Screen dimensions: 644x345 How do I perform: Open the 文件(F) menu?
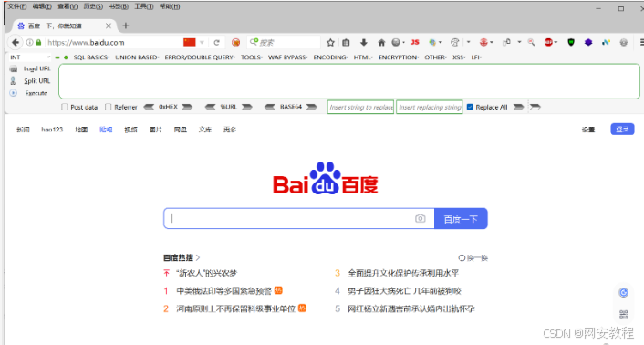tap(17, 6)
